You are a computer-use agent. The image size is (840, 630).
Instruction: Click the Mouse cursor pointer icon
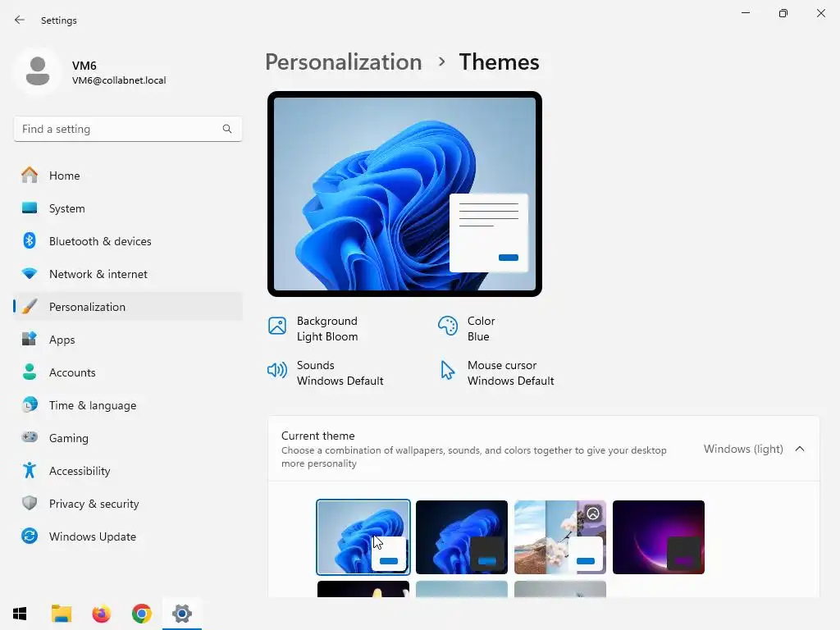click(447, 370)
